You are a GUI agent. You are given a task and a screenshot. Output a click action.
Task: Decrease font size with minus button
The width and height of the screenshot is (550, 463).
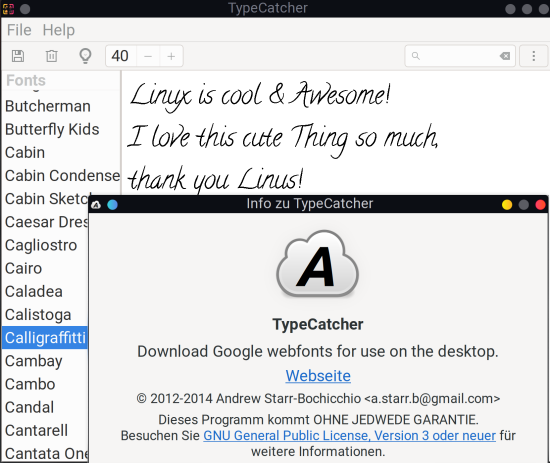(148, 56)
